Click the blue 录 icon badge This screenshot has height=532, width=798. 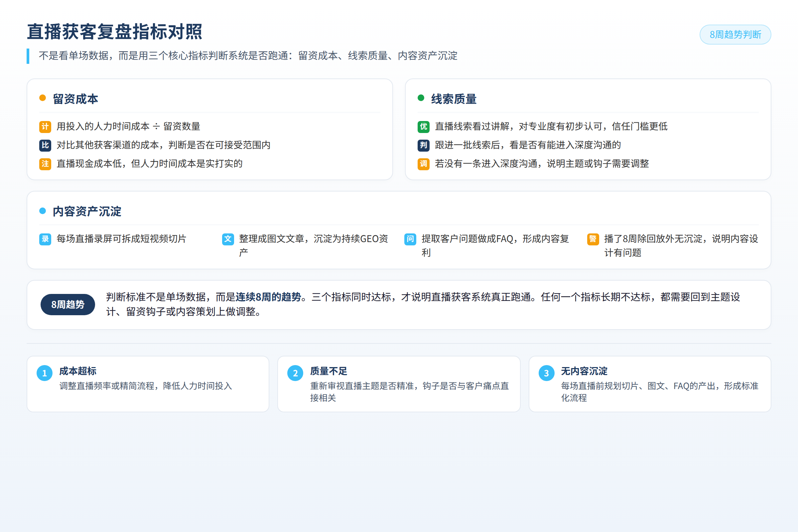click(45, 239)
